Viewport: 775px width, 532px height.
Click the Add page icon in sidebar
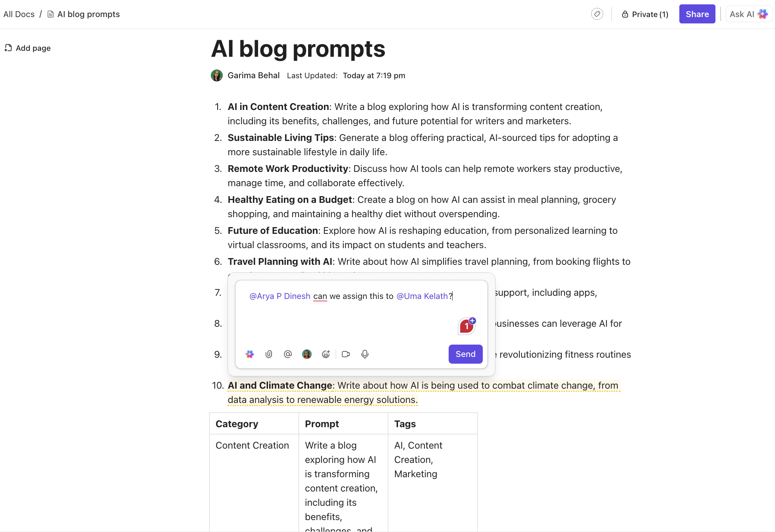tap(8, 48)
